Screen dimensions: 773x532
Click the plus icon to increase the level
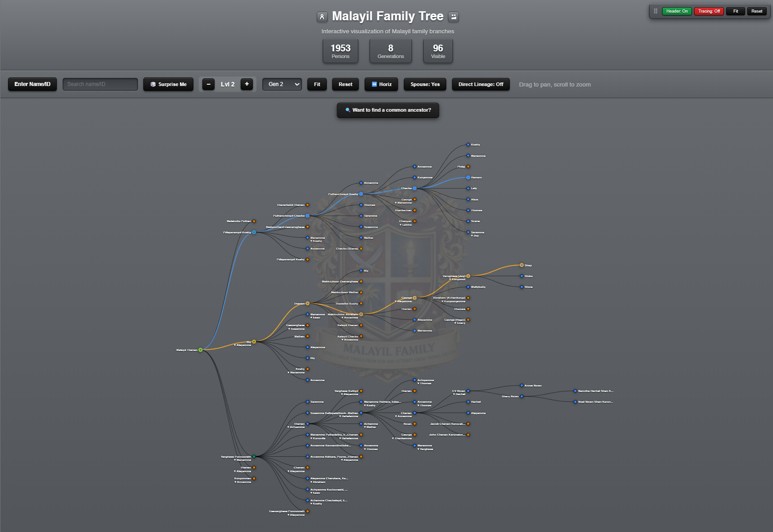pos(247,84)
